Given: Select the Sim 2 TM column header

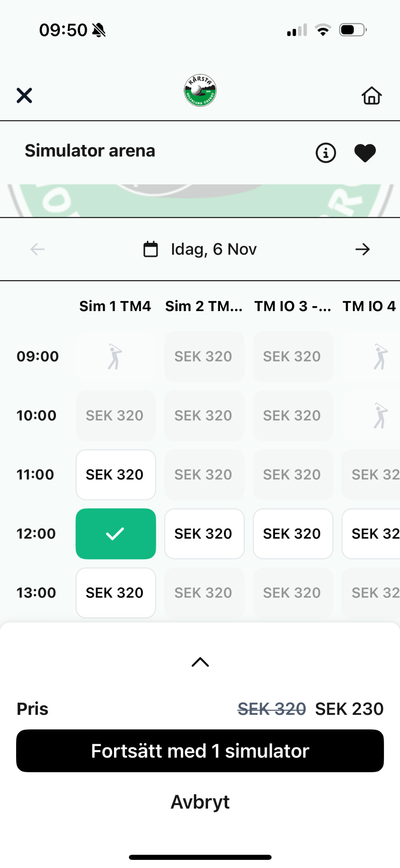Looking at the screenshot, I should point(204,306).
